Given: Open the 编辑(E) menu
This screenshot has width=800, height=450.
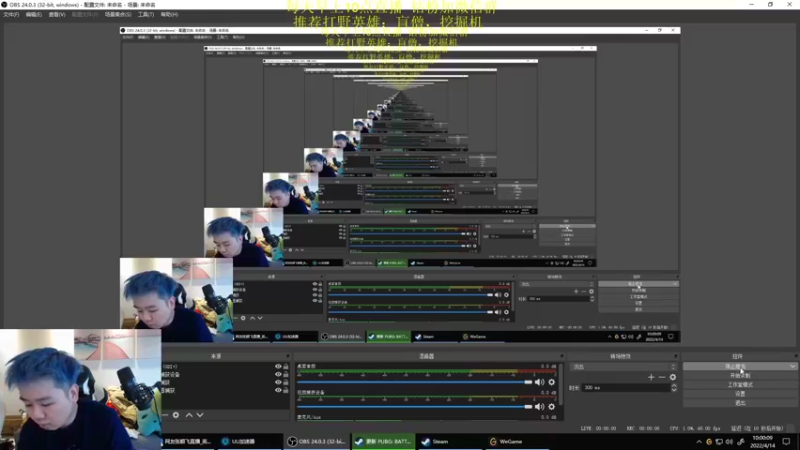Looking at the screenshot, I should (34, 15).
